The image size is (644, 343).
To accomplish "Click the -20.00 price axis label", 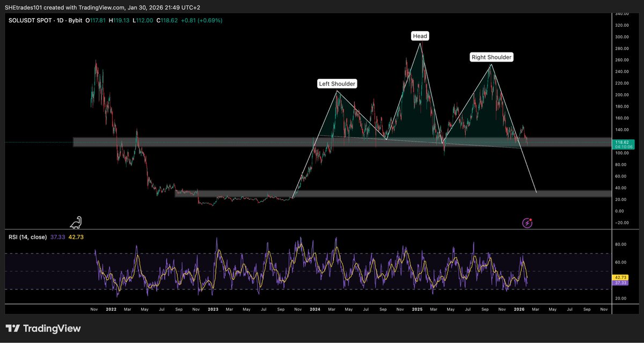I will point(621,222).
